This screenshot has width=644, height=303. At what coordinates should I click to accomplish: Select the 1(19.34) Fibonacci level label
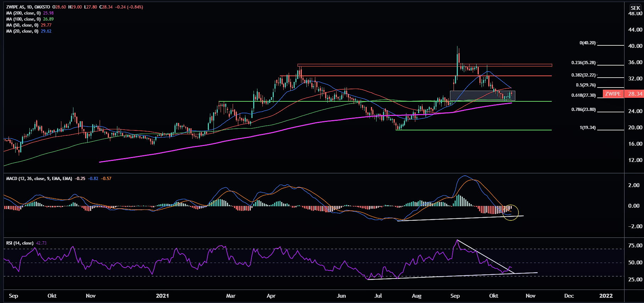(x=587, y=128)
